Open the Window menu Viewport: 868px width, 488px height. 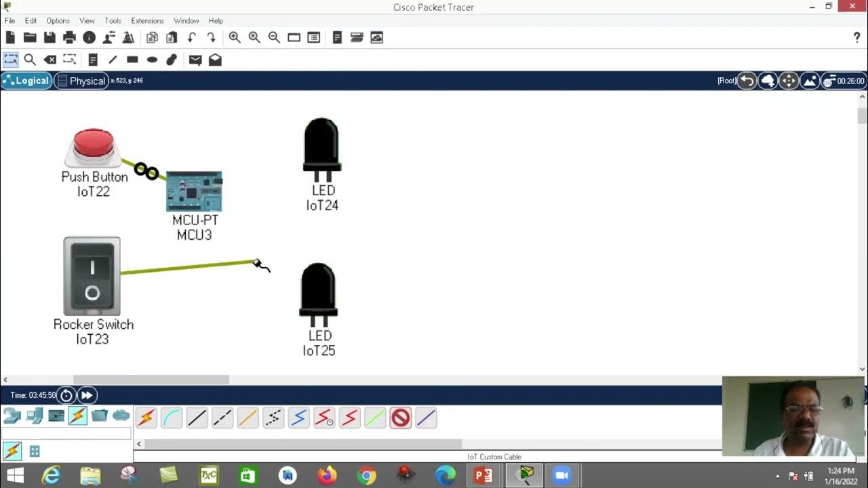coord(186,21)
